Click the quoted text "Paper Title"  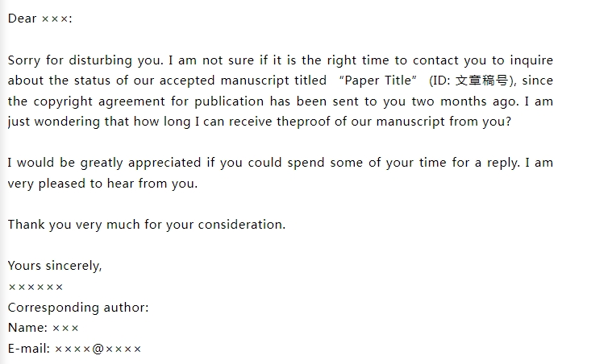point(378,81)
